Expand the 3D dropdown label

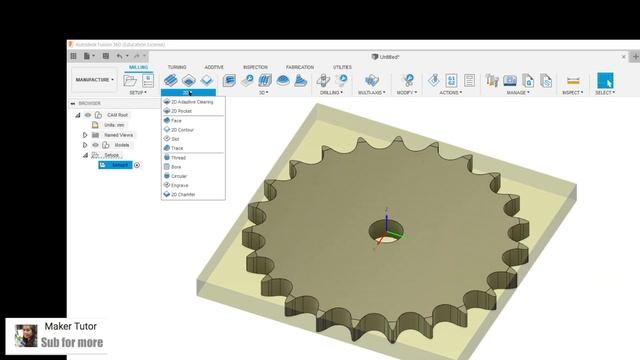pos(264,93)
